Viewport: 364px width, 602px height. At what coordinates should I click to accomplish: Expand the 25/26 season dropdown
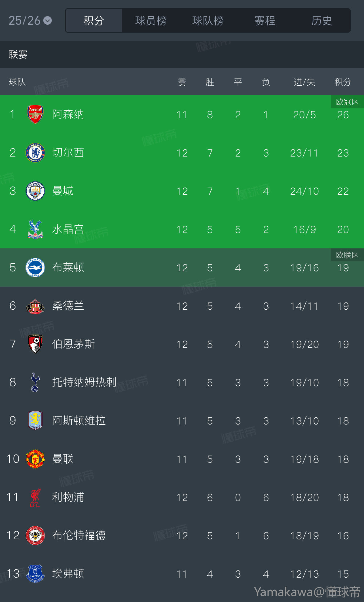point(30,20)
